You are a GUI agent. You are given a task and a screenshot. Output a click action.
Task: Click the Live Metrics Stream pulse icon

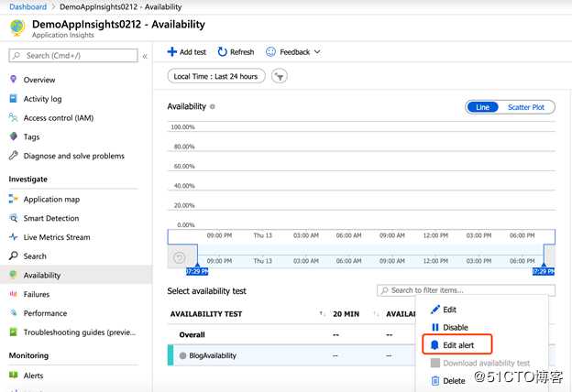(x=13, y=237)
